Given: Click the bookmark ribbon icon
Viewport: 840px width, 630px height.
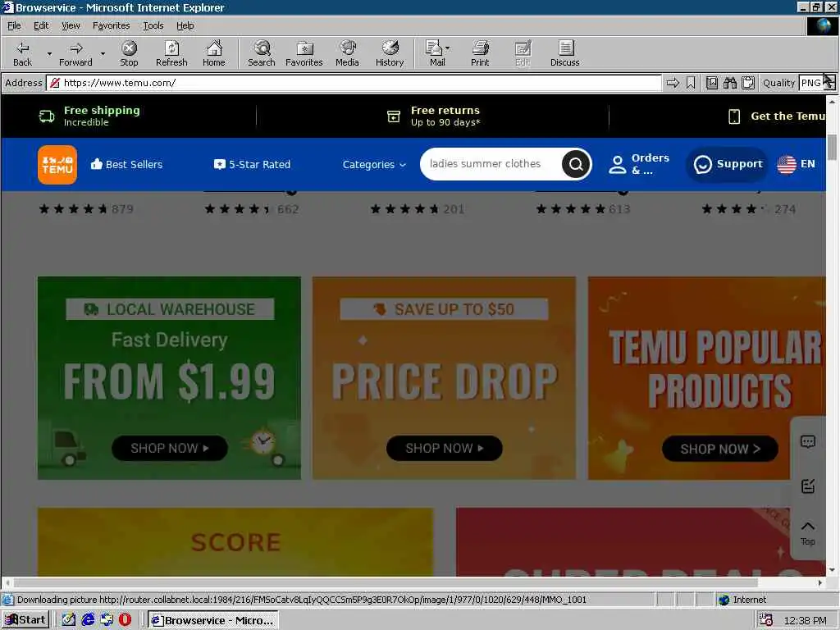Looking at the screenshot, I should (691, 83).
